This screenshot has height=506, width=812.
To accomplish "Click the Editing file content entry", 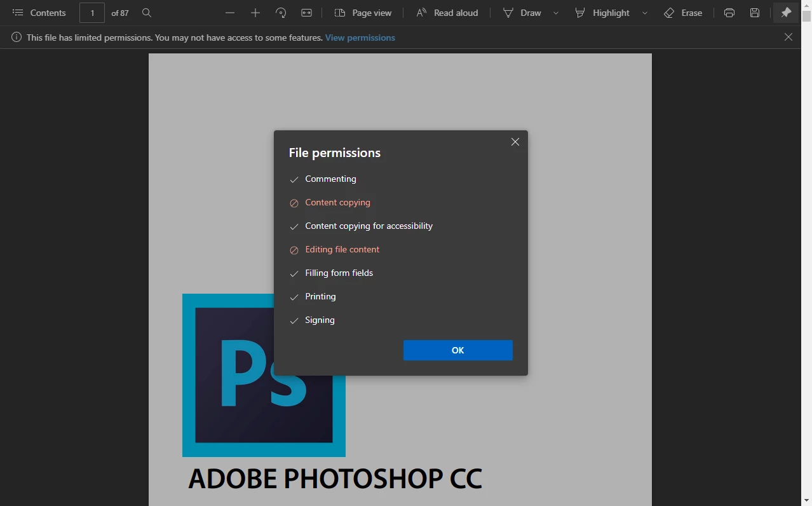I will coord(334,250).
